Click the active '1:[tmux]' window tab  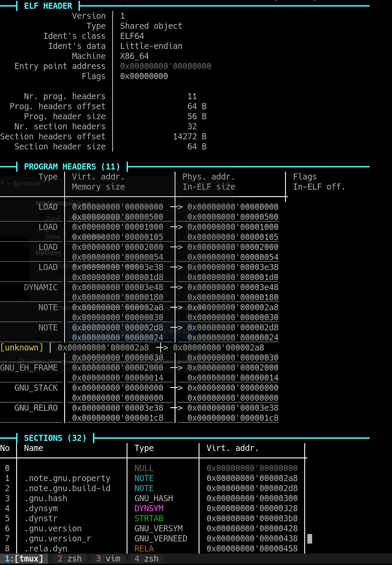point(24,558)
